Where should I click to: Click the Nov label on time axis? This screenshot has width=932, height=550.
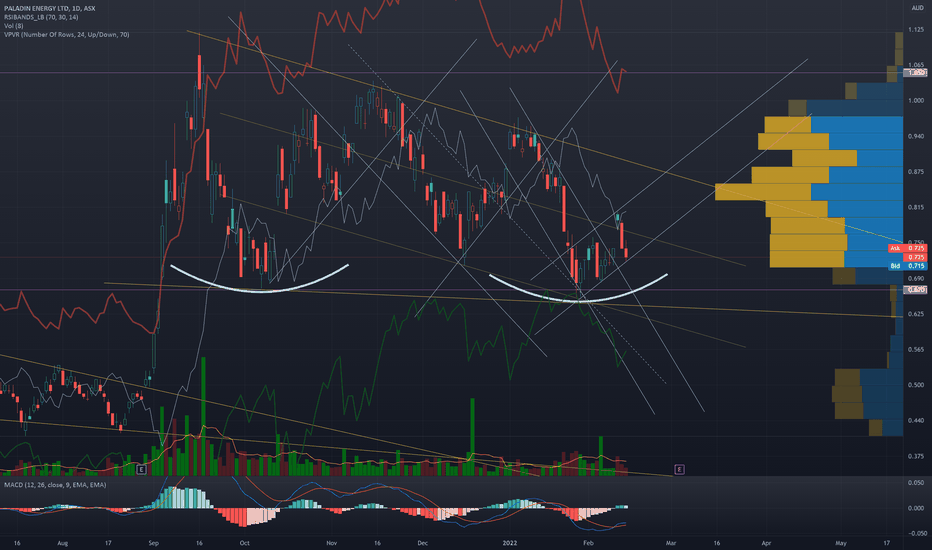click(332, 543)
